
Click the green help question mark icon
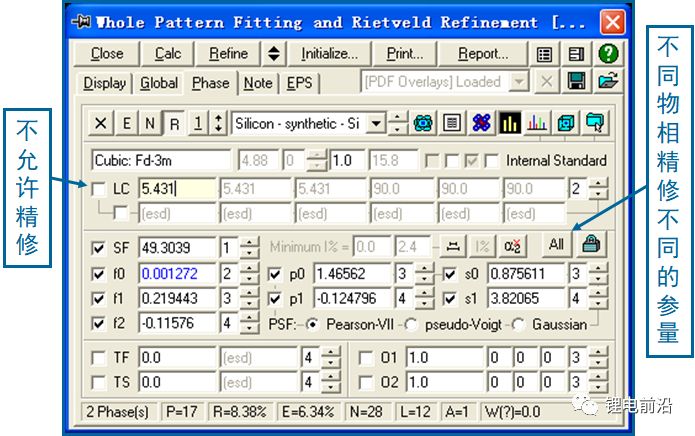[x=608, y=54]
